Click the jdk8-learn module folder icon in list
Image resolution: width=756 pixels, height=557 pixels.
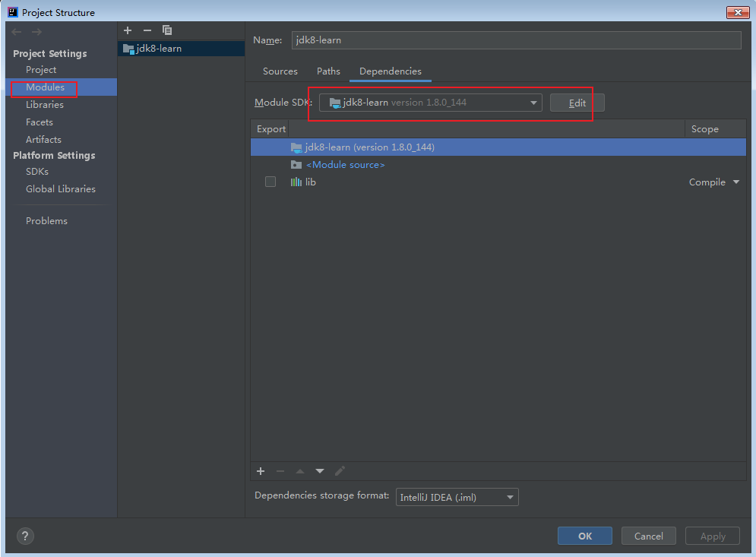(128, 48)
